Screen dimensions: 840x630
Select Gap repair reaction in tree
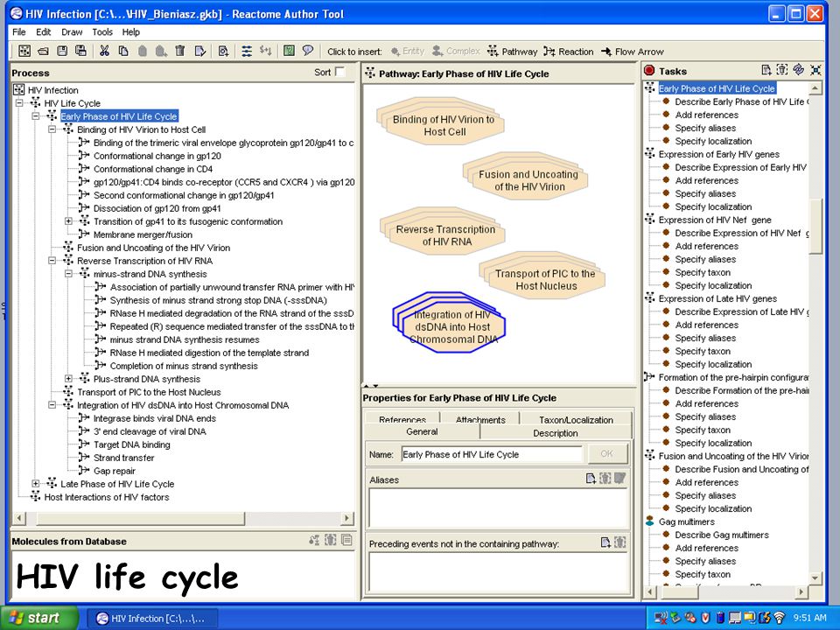[115, 471]
